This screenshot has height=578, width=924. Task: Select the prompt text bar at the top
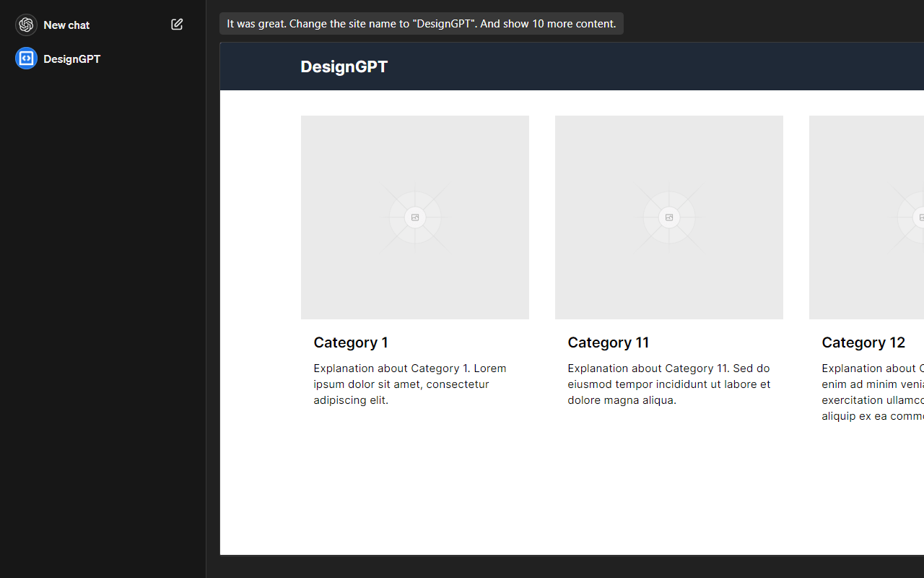pyautogui.click(x=422, y=23)
